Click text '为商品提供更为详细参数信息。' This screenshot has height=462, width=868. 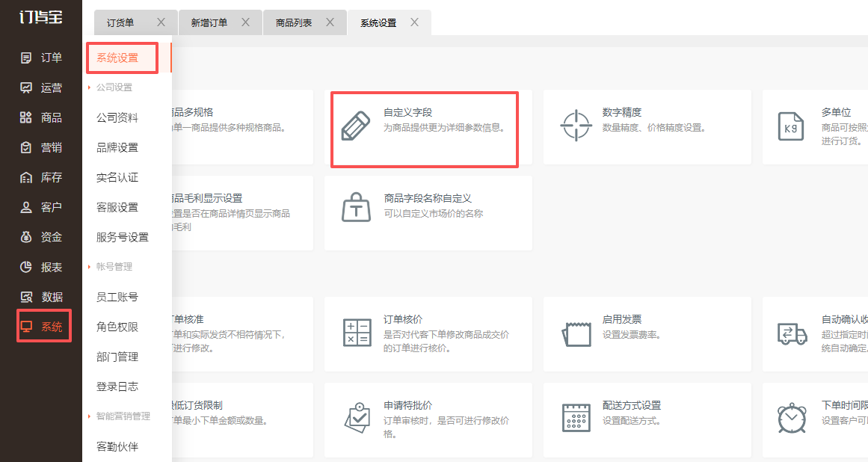click(444, 128)
